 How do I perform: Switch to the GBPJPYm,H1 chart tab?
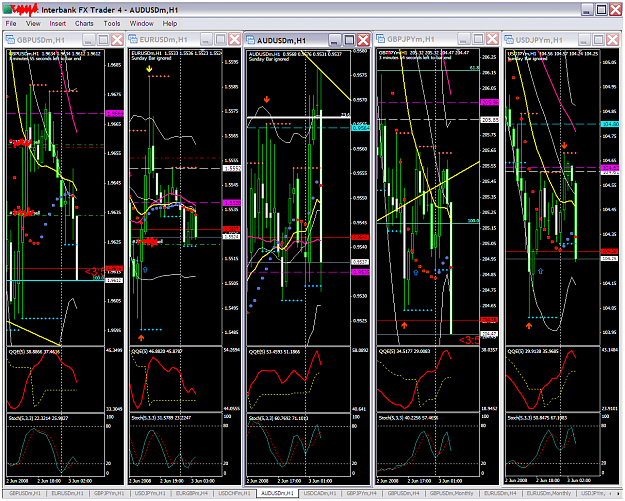pos(109,493)
